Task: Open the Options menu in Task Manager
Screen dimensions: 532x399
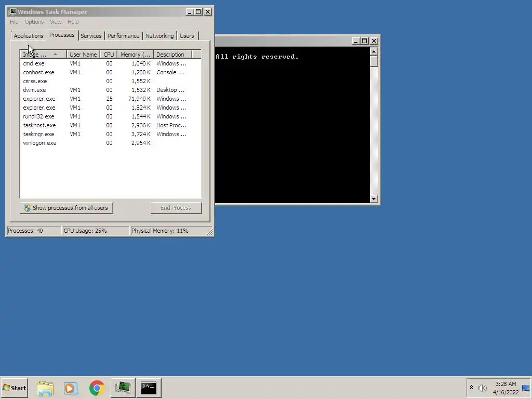Action: 34,22
